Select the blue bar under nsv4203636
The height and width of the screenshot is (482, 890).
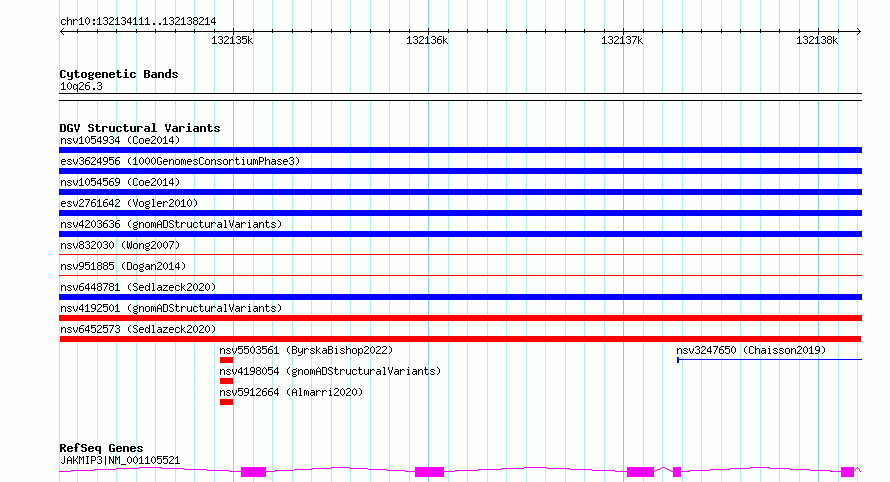(460, 234)
